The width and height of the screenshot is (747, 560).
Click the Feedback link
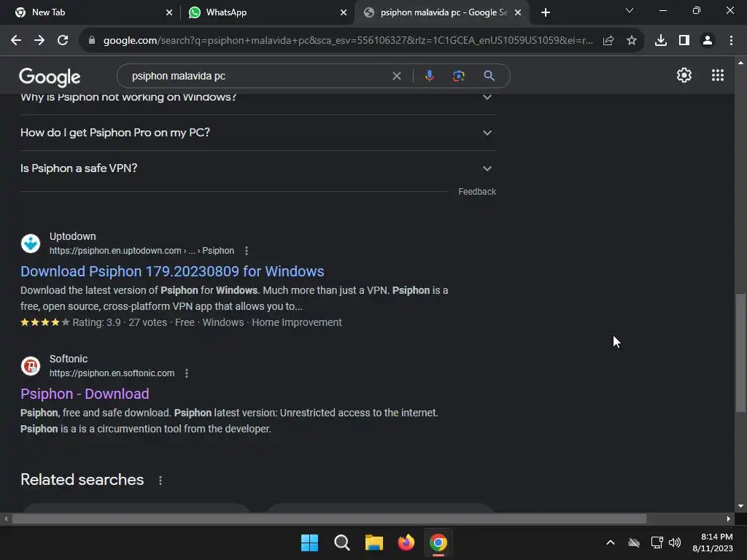click(477, 192)
